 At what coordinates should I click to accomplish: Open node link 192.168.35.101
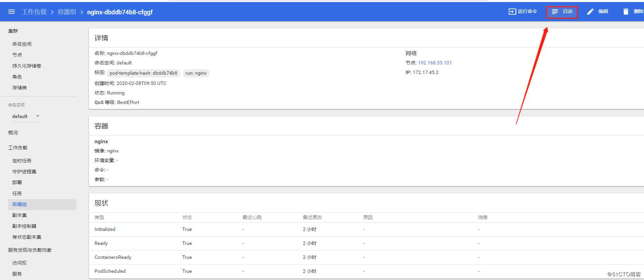pyautogui.click(x=435, y=63)
